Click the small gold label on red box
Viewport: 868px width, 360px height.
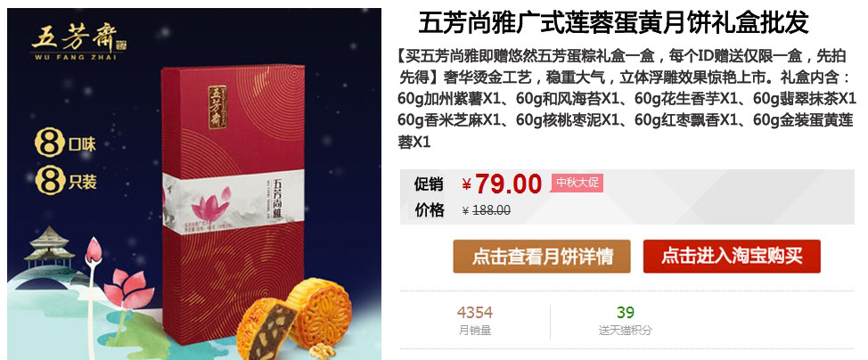tap(217, 107)
